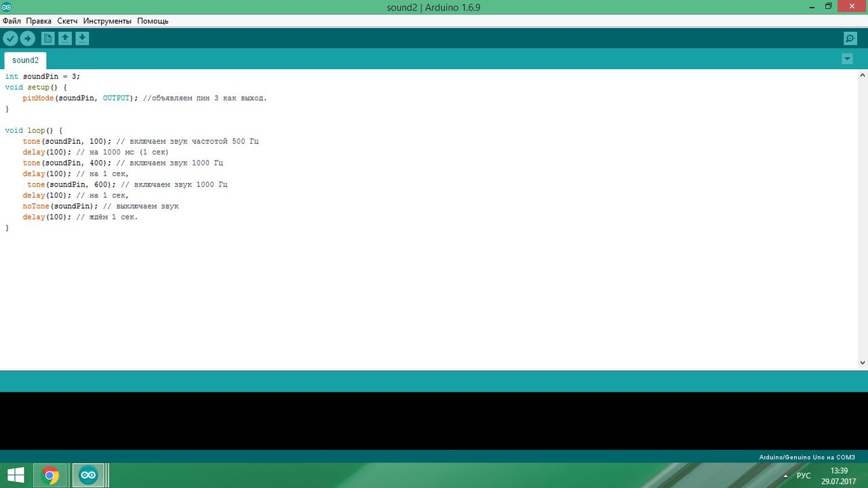Save the sketch with the Save icon

[x=82, y=39]
